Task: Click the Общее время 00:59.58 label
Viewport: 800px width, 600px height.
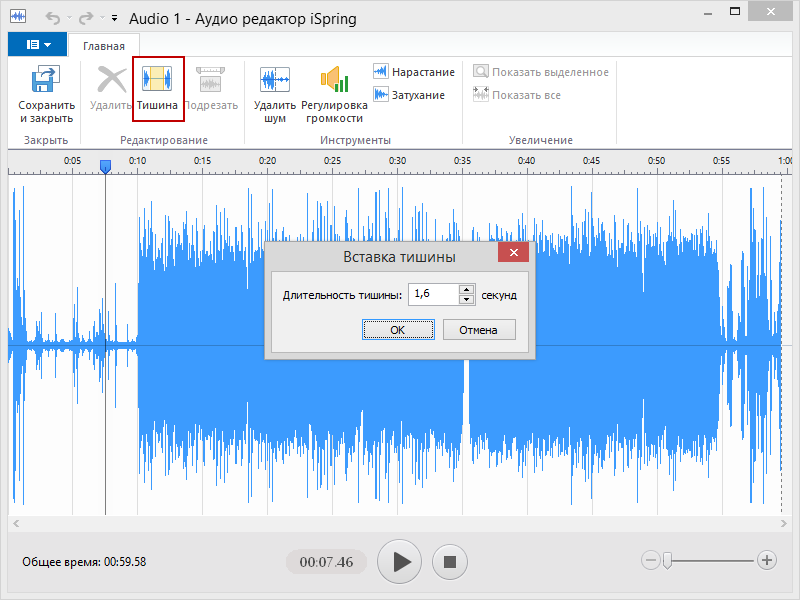Action: point(84,562)
